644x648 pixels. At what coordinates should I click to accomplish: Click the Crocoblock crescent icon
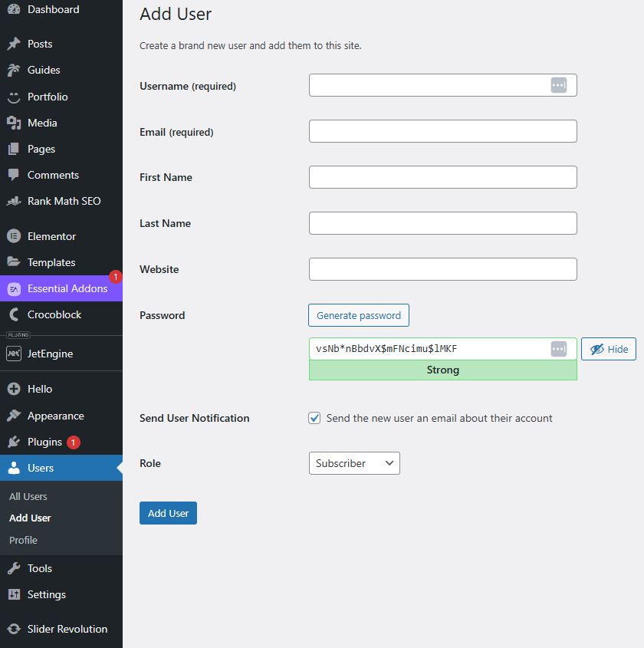point(14,314)
